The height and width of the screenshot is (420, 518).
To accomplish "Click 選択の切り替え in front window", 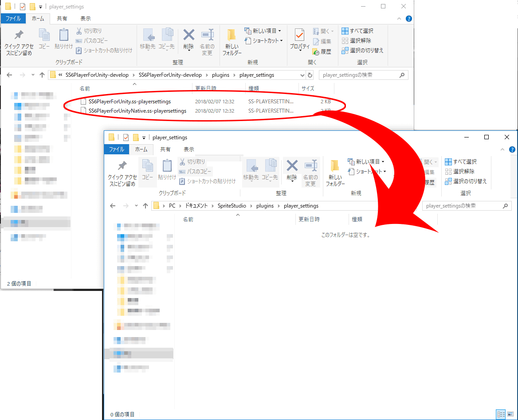I will tap(466, 181).
